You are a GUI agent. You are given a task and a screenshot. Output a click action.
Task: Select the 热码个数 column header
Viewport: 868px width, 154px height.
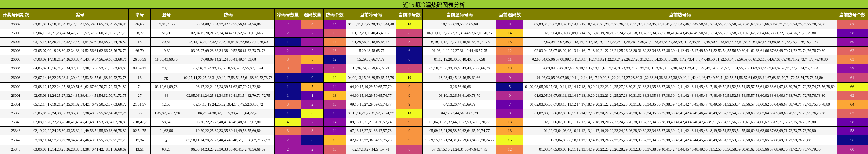point(335,15)
